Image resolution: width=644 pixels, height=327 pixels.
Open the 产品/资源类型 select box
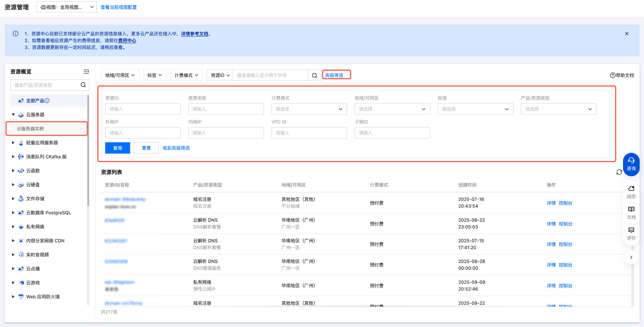[558, 109]
